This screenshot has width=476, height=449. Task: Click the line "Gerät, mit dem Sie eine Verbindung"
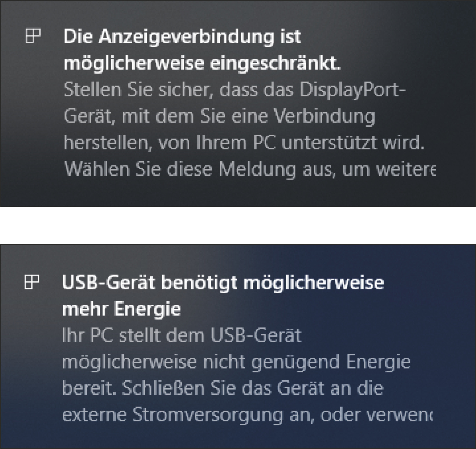[x=219, y=116]
